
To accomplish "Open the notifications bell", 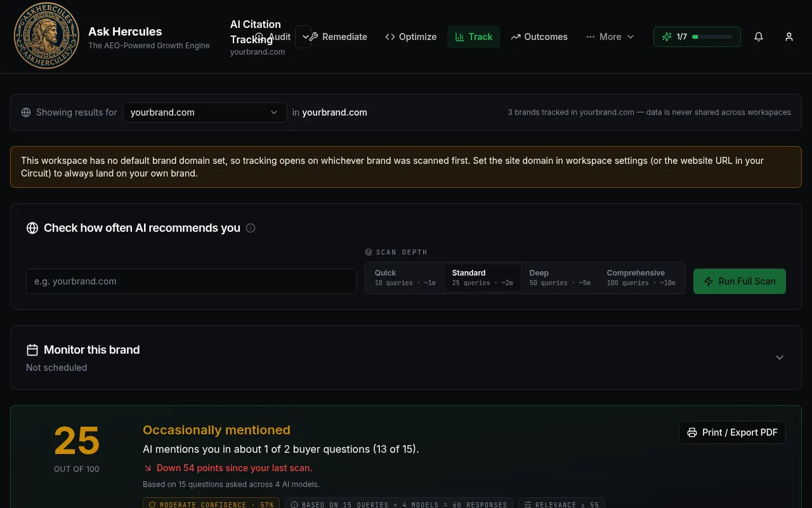I will pos(759,37).
